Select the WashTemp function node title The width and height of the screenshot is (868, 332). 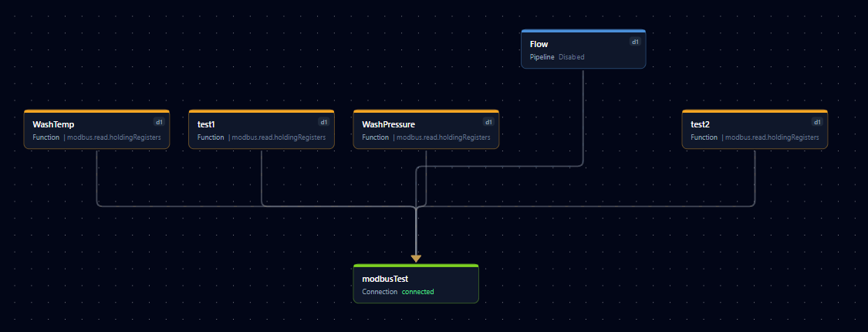coord(53,124)
